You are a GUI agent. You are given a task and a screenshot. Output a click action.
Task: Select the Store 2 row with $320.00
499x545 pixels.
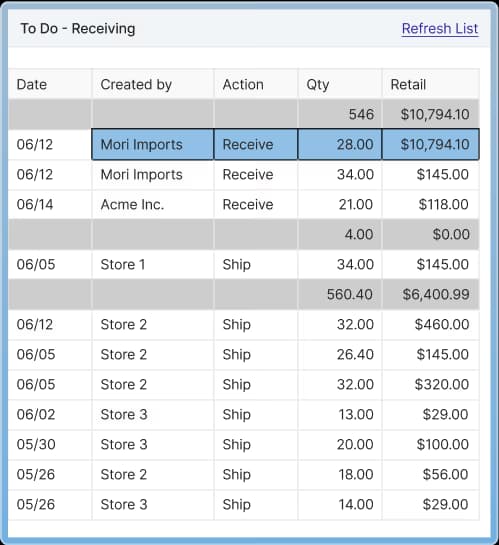(244, 384)
